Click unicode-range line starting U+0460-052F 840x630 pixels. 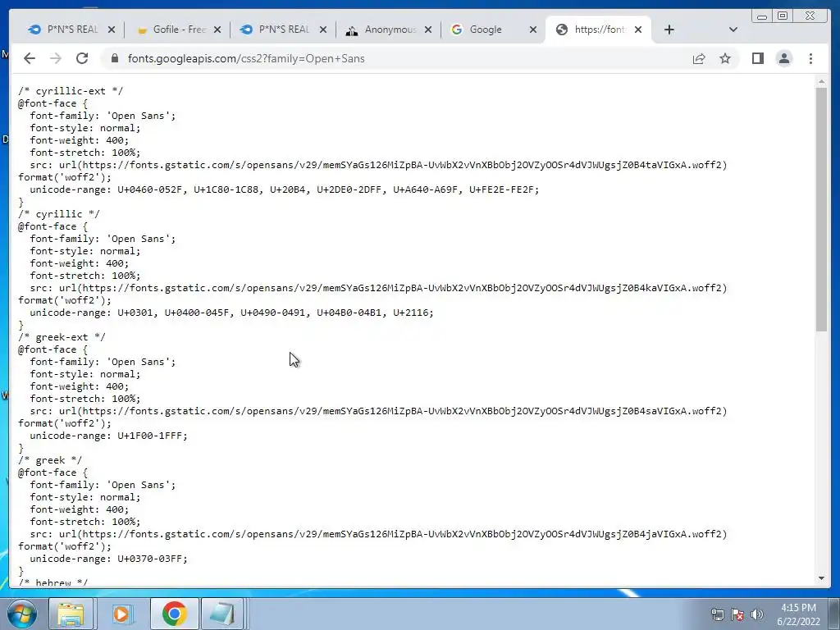click(x=285, y=189)
